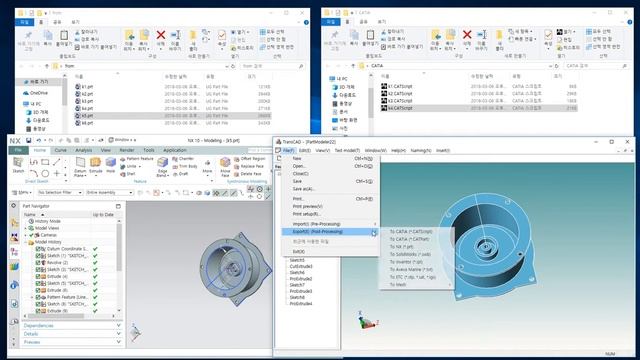Toggle the Sketch (1) feature checkbox
The height and width of the screenshot is (360, 640).
tap(38, 256)
